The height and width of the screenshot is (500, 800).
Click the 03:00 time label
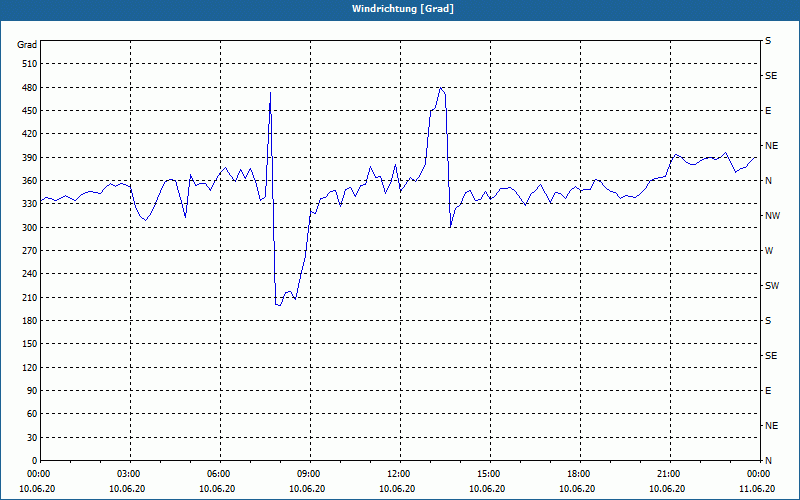(131, 474)
